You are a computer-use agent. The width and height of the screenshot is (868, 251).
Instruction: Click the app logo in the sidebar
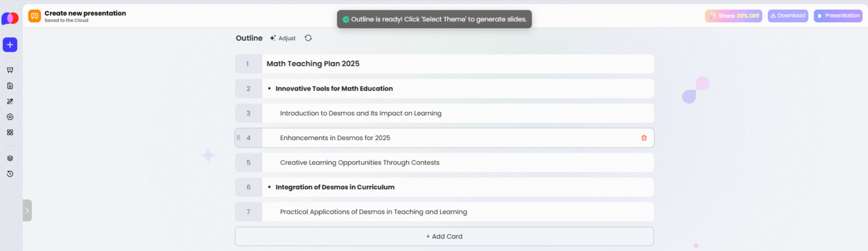(10, 19)
